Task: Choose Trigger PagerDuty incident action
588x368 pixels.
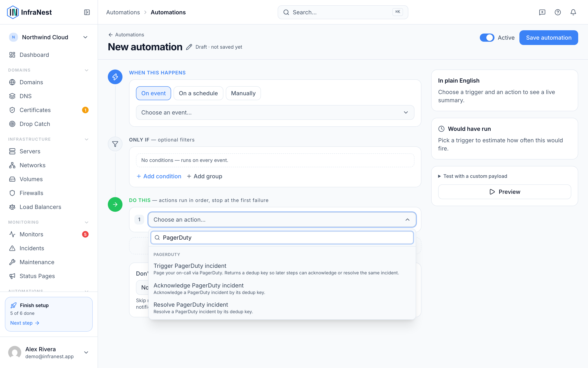Action: (282, 269)
